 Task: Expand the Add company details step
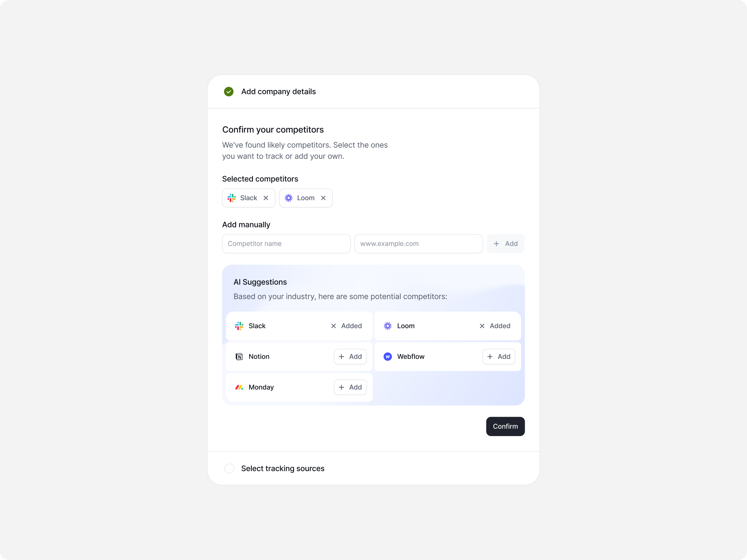[373, 91]
